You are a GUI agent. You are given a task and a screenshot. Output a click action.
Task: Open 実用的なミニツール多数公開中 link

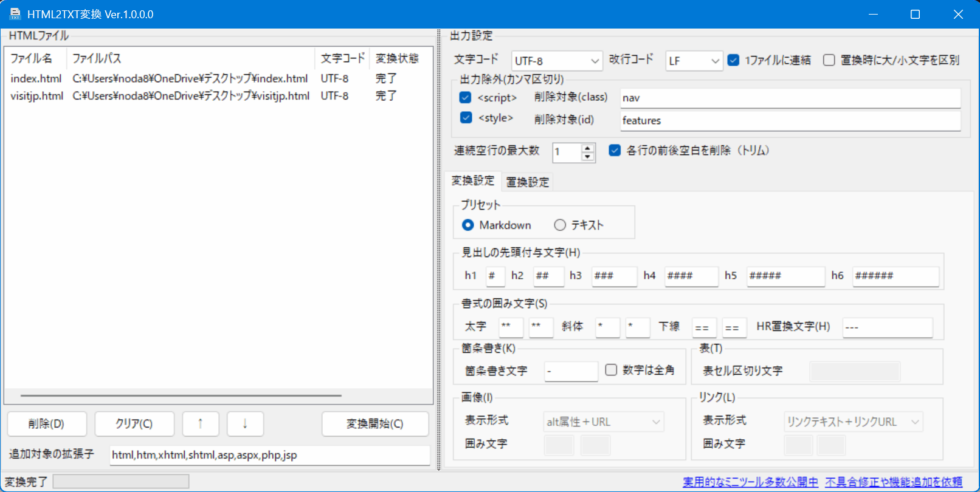tap(751, 482)
